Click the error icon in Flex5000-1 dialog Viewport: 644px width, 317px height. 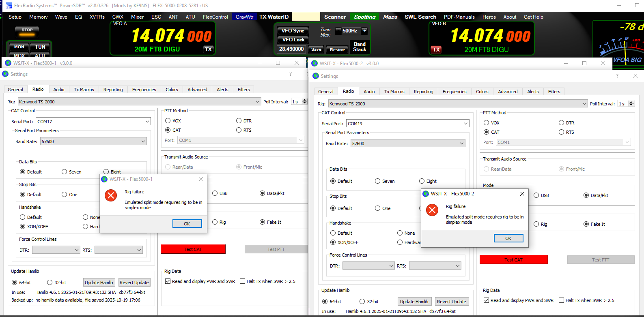(x=111, y=195)
